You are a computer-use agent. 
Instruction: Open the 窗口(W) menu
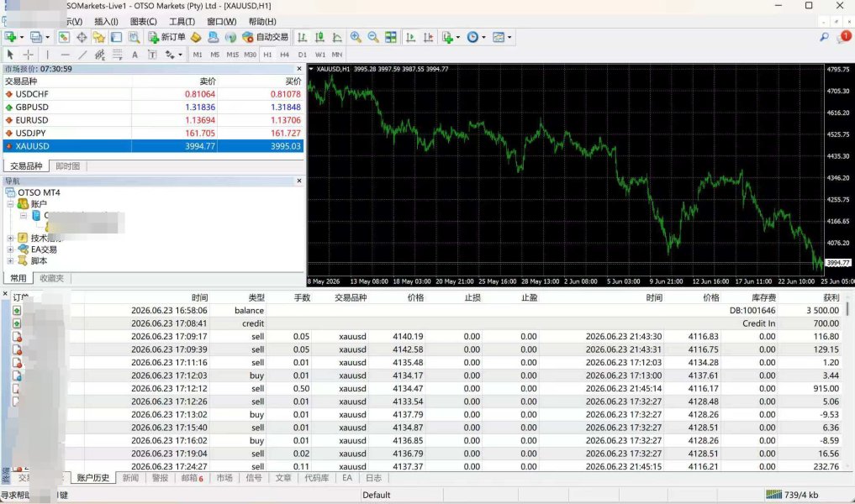click(x=221, y=21)
